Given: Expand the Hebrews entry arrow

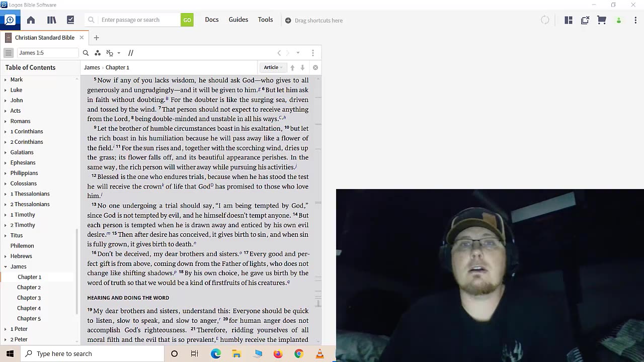Looking at the screenshot, I should click(x=6, y=256).
